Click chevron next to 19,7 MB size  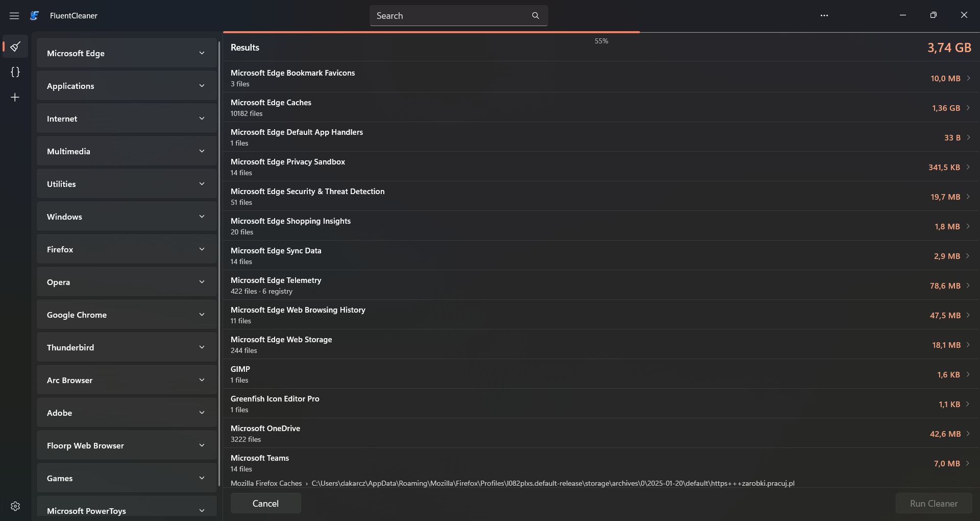point(968,197)
